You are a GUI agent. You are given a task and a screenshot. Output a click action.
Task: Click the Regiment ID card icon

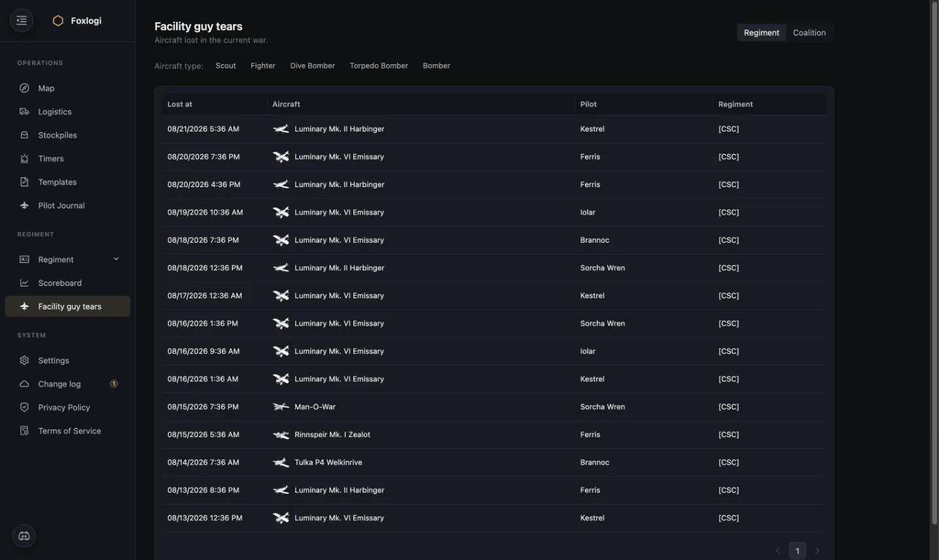click(x=24, y=260)
